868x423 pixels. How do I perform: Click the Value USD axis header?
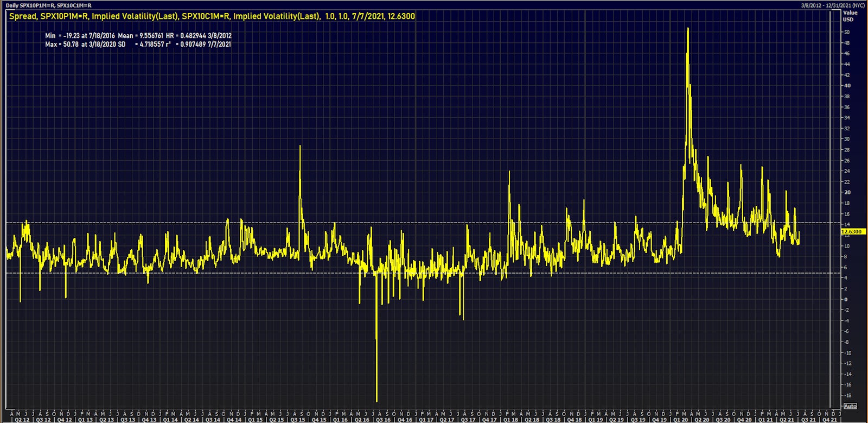coord(850,16)
